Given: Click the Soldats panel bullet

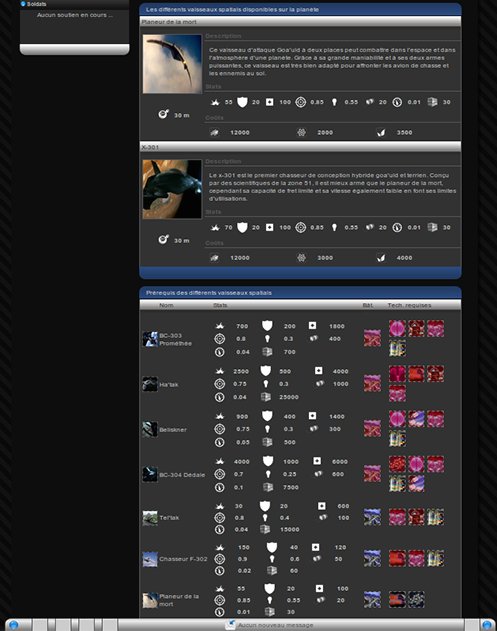Looking at the screenshot, I should tap(23, 4).
